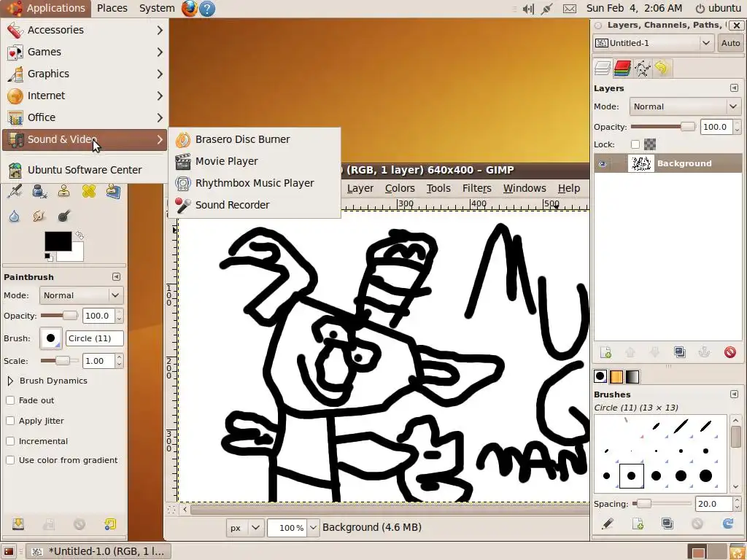Image resolution: width=747 pixels, height=560 pixels.
Task: Adjust Paintbrush Opacity slider
Action: pos(59,315)
